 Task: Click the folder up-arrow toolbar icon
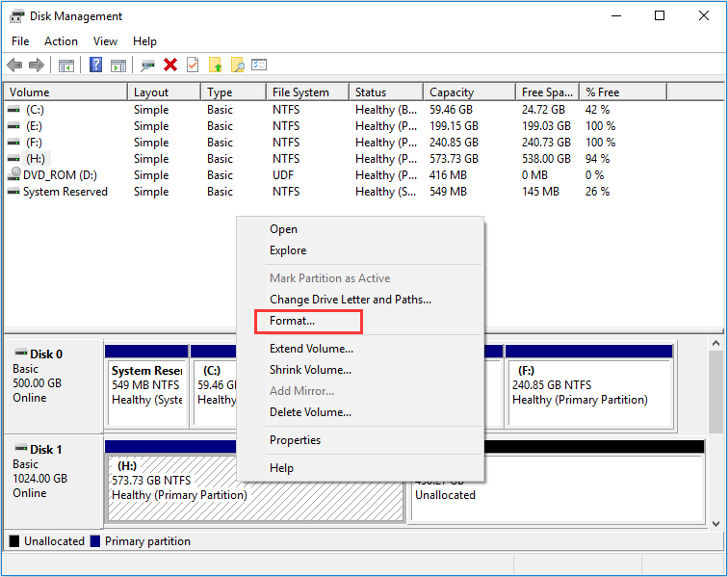(216, 66)
